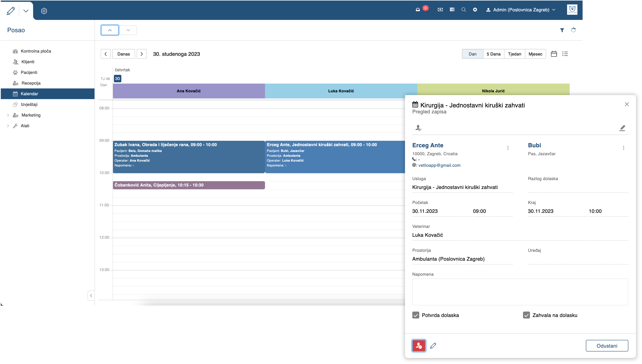Open Pacijenti in the sidebar

tap(29, 72)
